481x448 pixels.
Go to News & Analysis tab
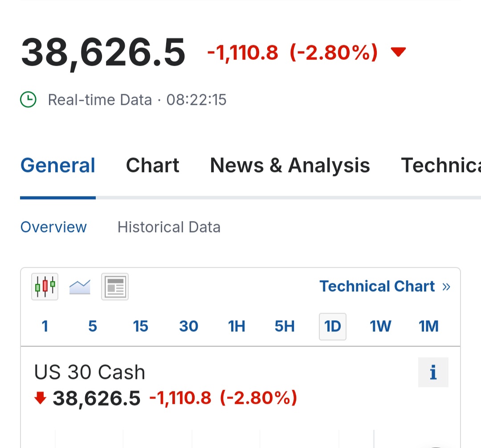tap(290, 165)
